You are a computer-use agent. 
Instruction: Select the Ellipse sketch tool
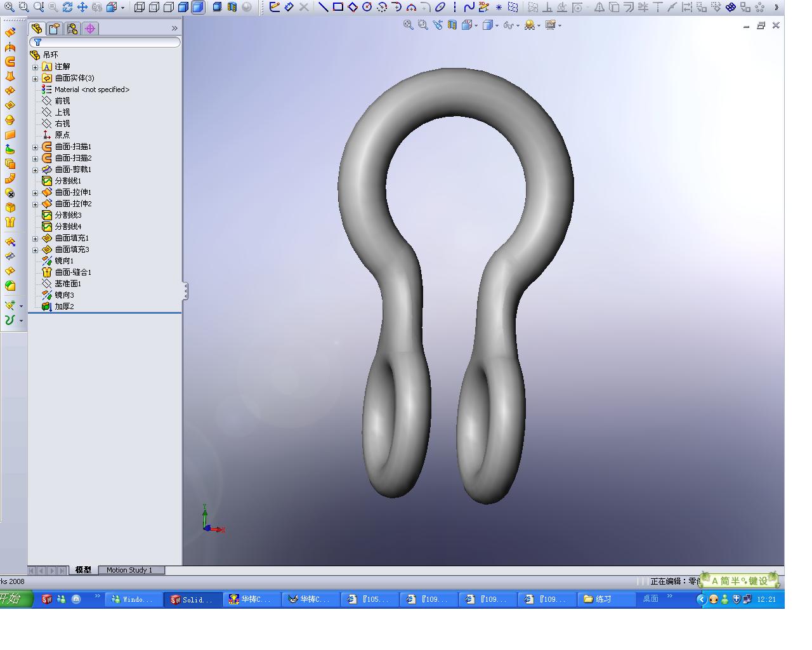[440, 7]
